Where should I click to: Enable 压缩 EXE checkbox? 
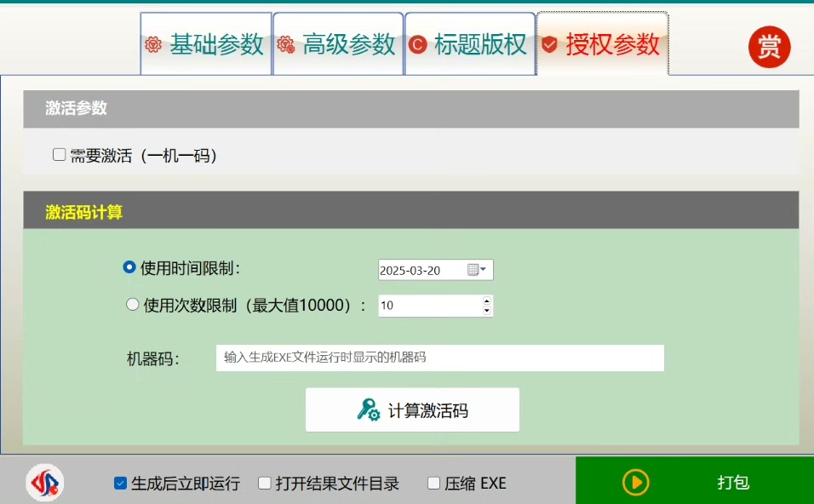click(x=433, y=484)
